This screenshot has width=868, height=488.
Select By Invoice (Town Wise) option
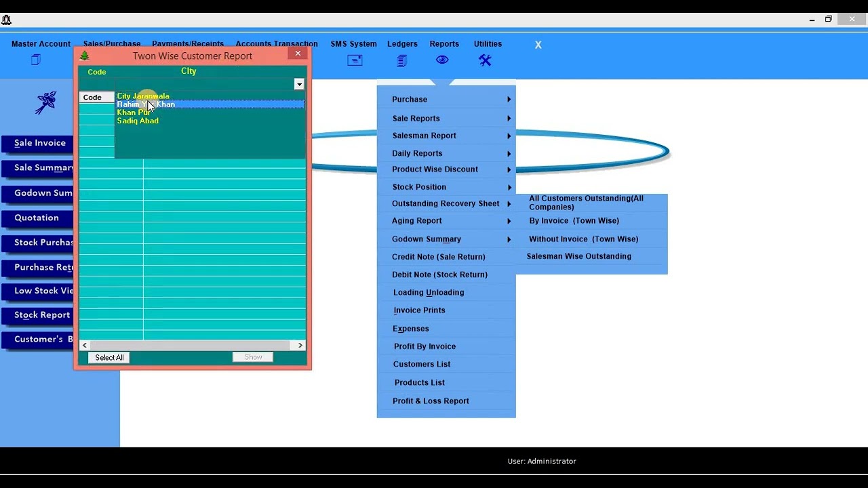[574, 221]
